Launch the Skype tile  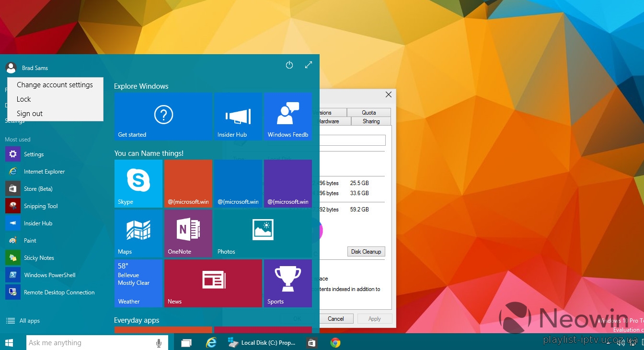[x=138, y=184]
